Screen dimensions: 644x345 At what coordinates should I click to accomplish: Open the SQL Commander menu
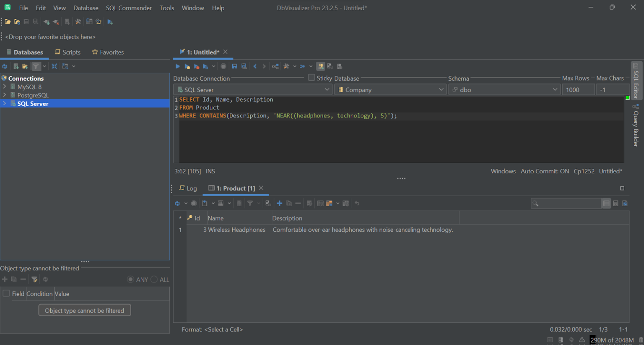129,8
